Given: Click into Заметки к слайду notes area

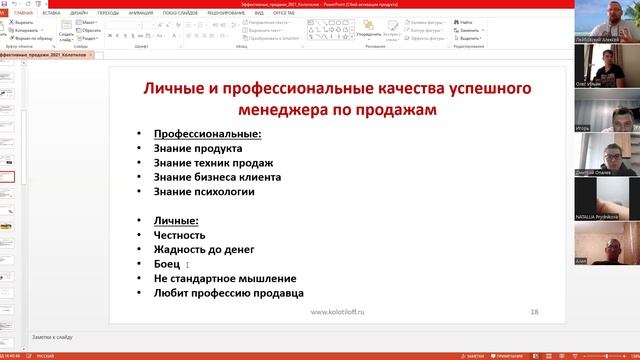Looking at the screenshot, I should coord(52,337).
